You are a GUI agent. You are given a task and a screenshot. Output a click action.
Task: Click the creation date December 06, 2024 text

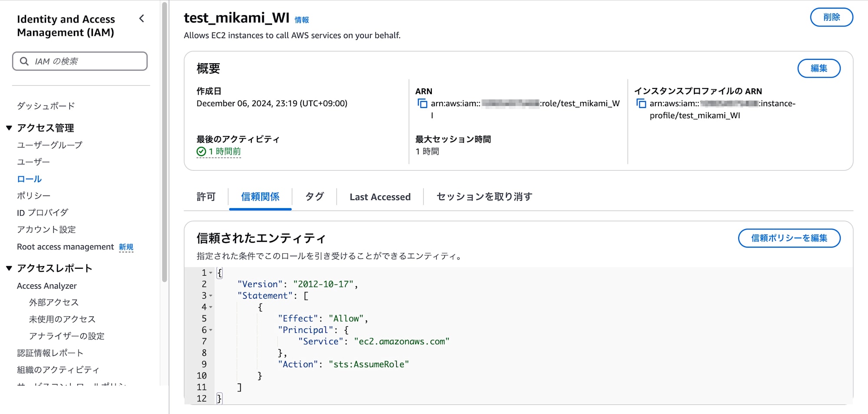272,103
